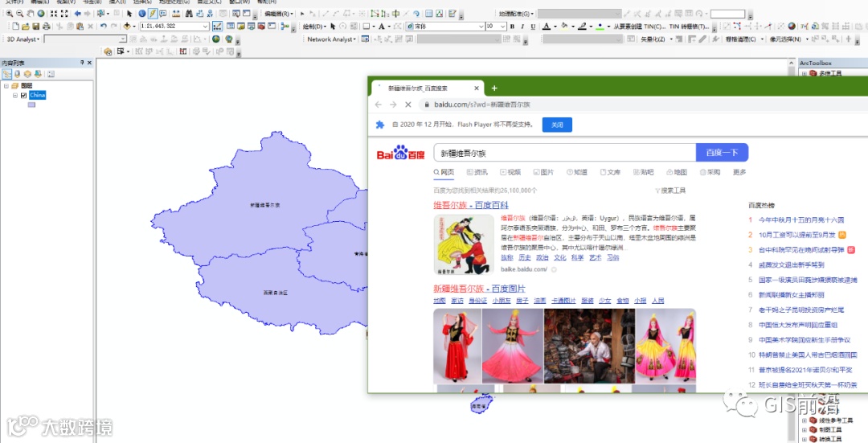This screenshot has height=443, width=868.
Task: Activate the Identify tool (blue i)
Action: point(142,14)
